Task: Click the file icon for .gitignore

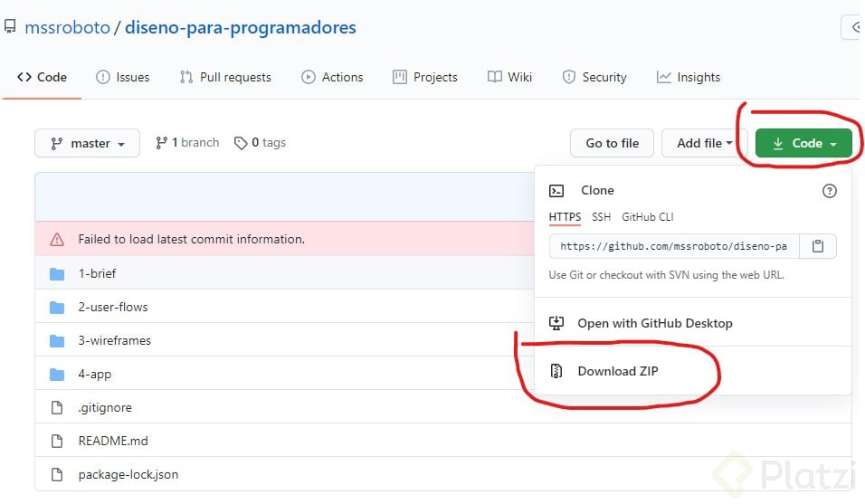Action: (x=57, y=407)
